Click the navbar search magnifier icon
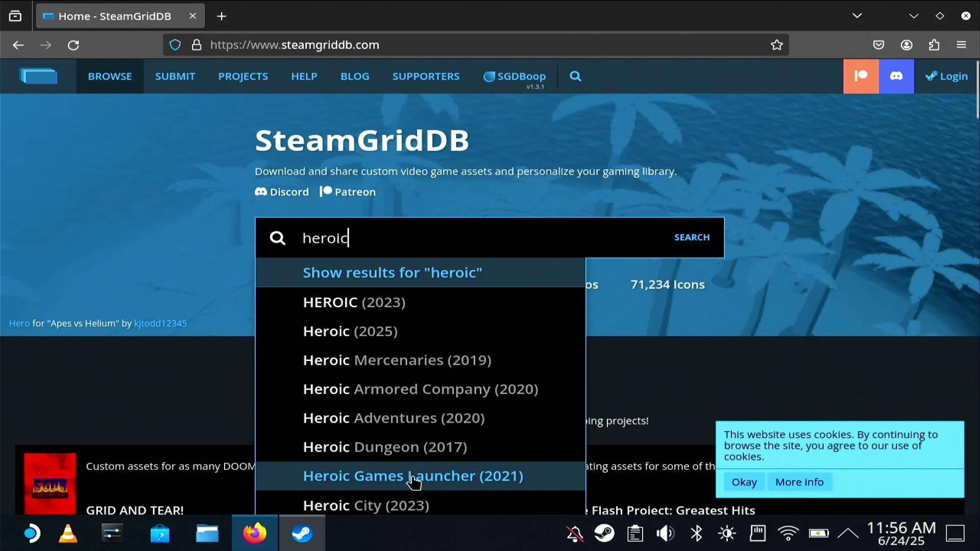This screenshot has width=980, height=551. click(x=575, y=77)
